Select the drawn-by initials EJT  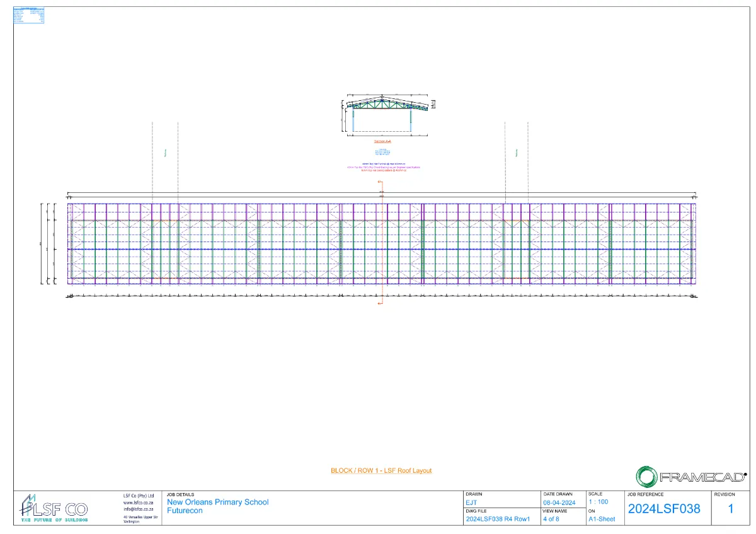471,502
